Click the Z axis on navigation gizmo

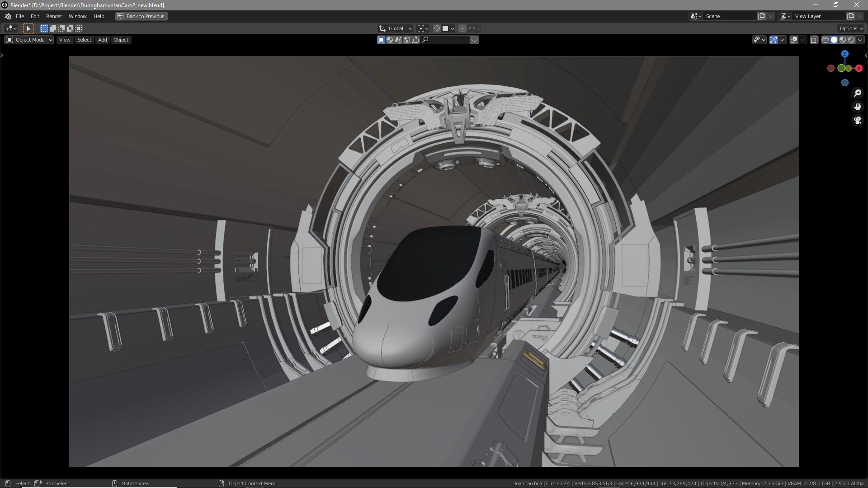coord(844,54)
